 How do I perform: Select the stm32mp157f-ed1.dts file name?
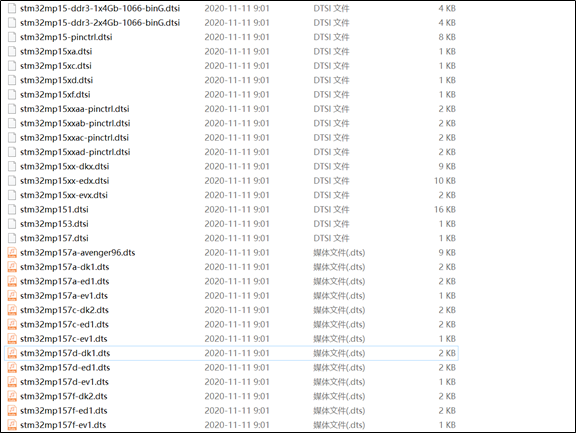click(64, 411)
